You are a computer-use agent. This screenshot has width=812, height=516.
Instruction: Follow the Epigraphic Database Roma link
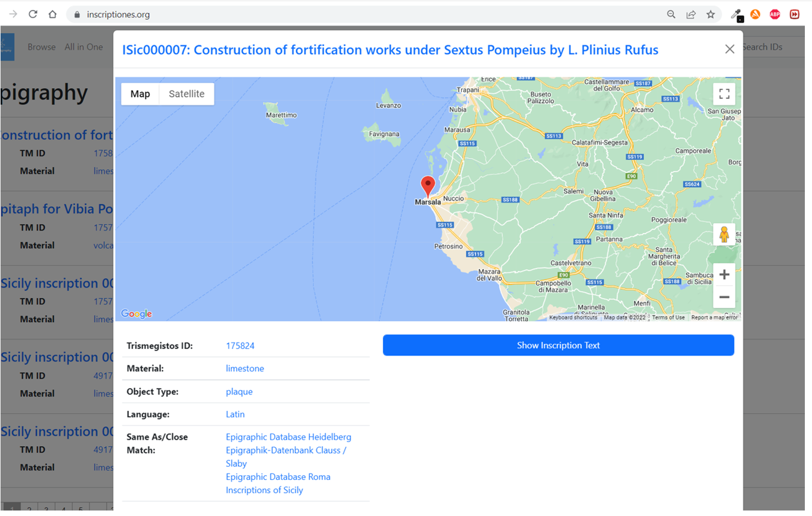tap(277, 477)
